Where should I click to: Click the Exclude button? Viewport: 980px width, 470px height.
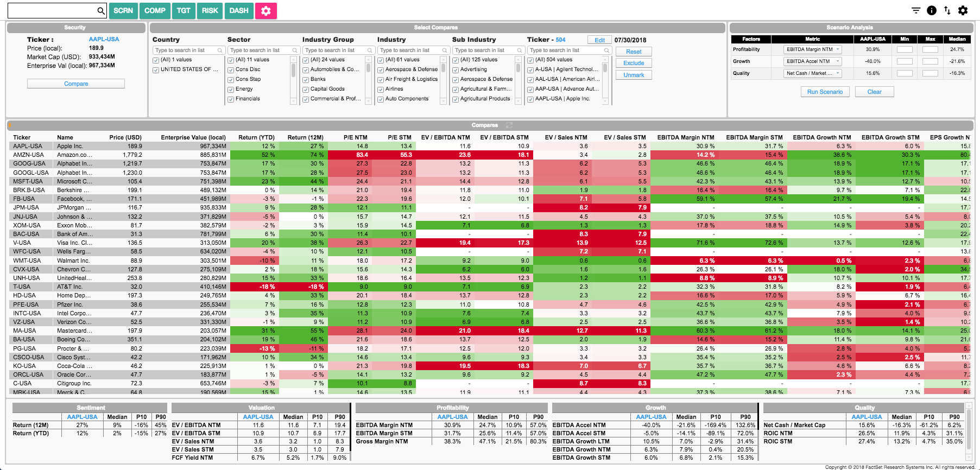634,63
